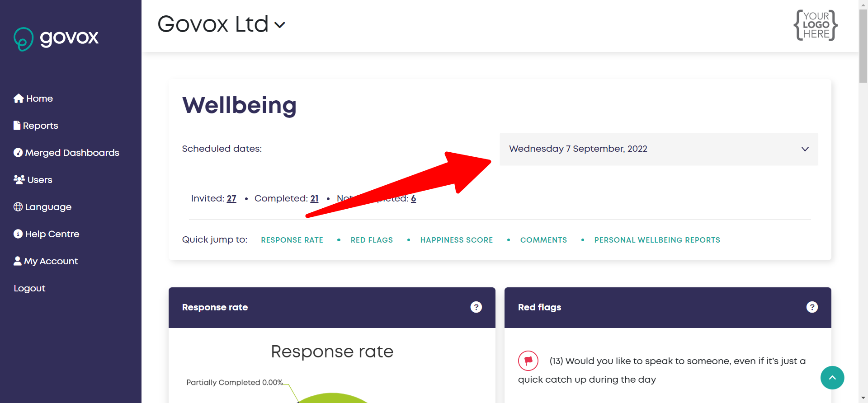This screenshot has width=868, height=403.
Task: Click the Home house icon
Action: 19,98
